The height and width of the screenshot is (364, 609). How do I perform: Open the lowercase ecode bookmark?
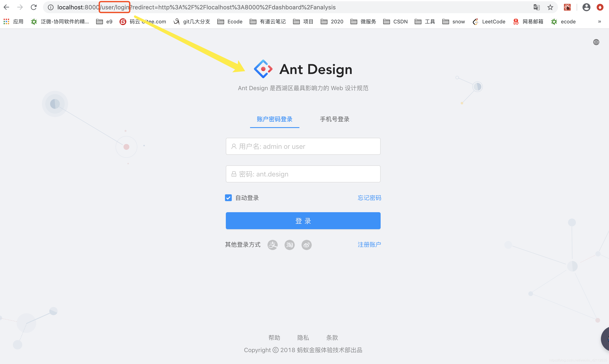point(563,22)
